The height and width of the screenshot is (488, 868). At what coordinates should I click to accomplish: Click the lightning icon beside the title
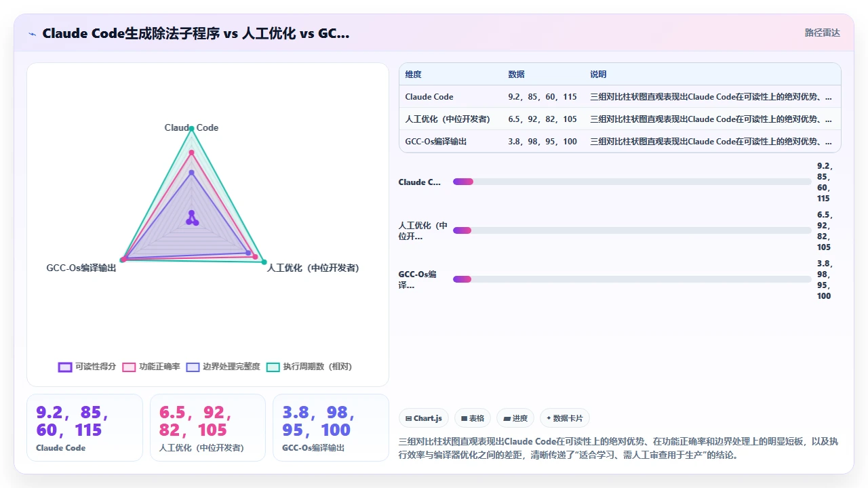pyautogui.click(x=32, y=33)
